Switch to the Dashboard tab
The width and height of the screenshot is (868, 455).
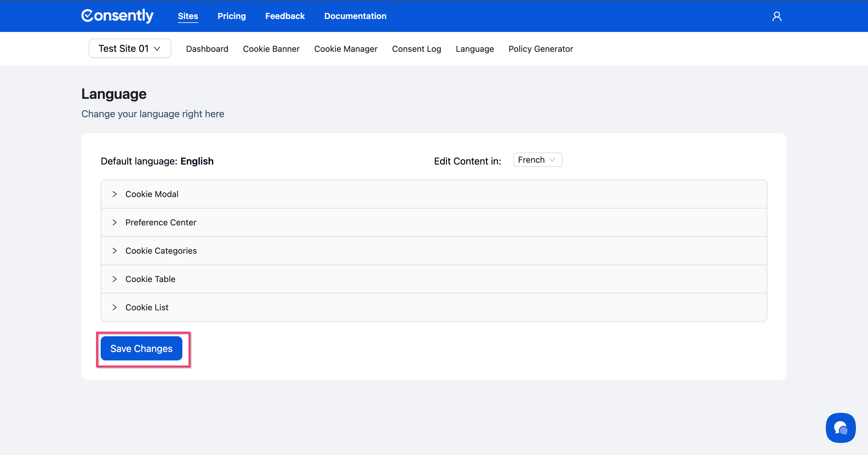[207, 49]
